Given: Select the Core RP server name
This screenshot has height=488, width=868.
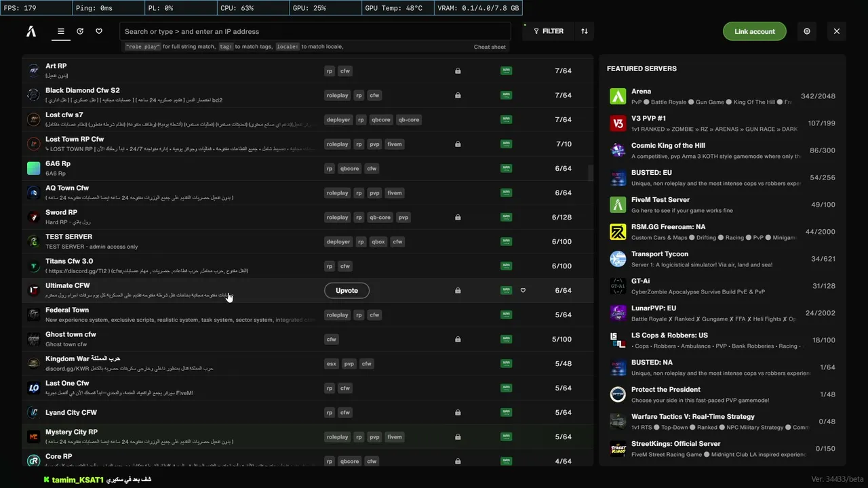Looking at the screenshot, I should pyautogui.click(x=58, y=456).
